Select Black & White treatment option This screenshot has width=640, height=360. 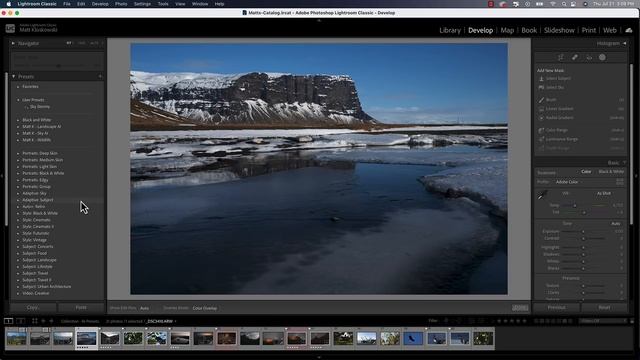click(611, 172)
